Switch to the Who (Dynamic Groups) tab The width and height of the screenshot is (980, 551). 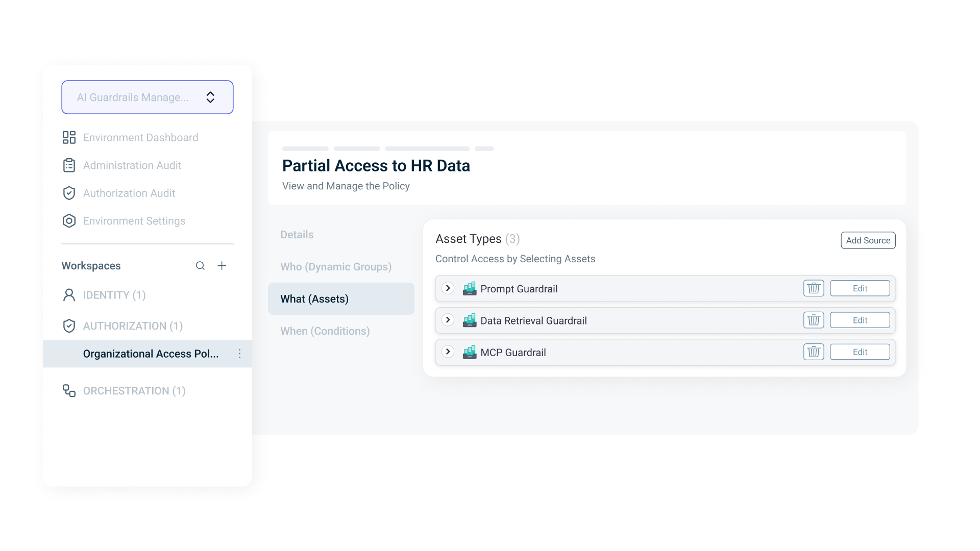pos(336,266)
